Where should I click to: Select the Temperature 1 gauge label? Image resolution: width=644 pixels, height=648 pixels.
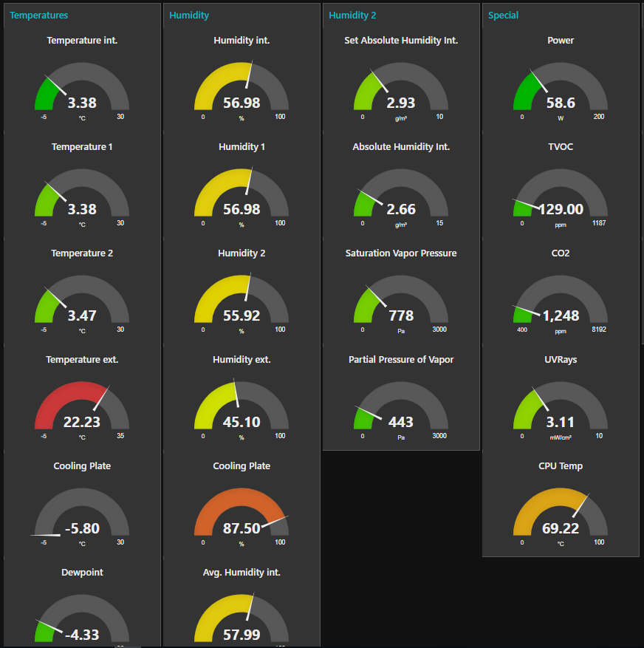(x=82, y=147)
